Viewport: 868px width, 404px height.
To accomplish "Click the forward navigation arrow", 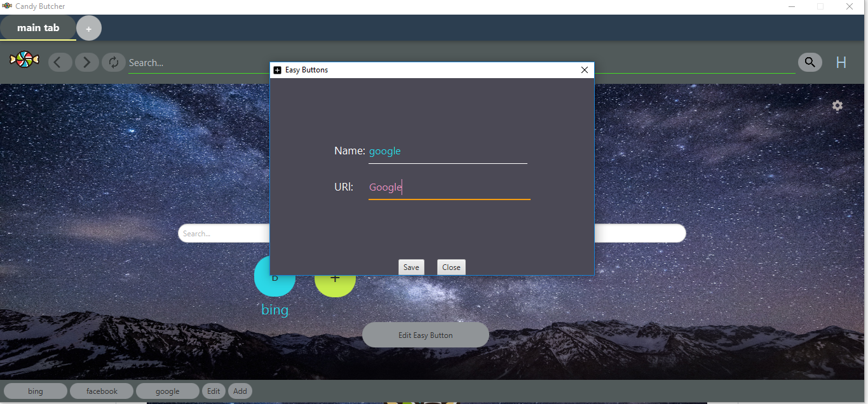I will pyautogui.click(x=86, y=62).
